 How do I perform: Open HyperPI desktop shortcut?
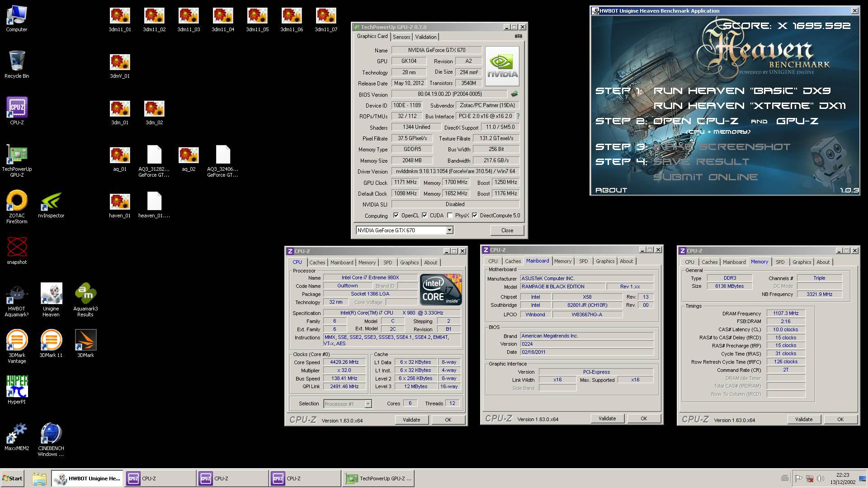point(17,390)
